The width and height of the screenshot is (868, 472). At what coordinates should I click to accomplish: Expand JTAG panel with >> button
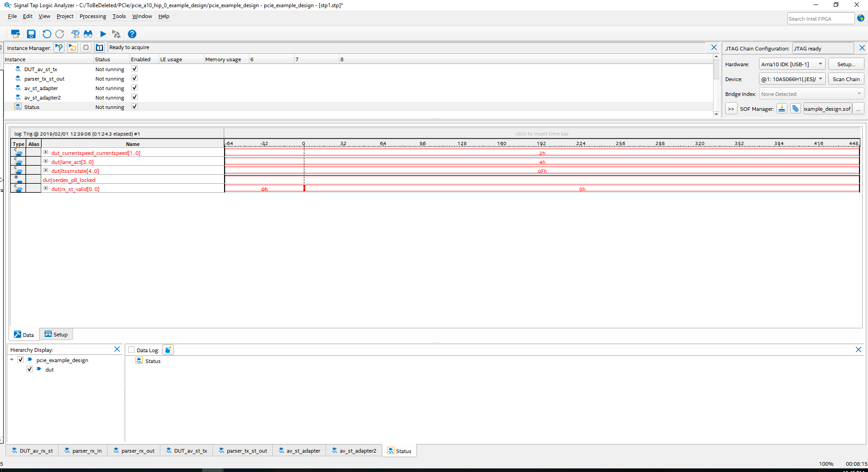pos(731,109)
